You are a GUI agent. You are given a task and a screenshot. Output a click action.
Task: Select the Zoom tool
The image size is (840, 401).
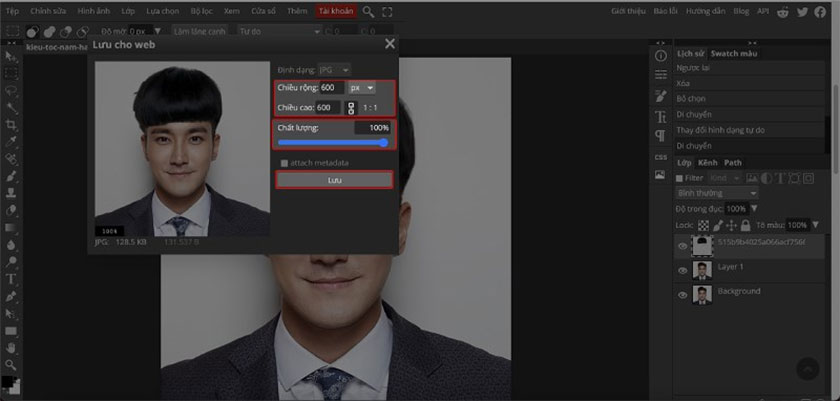(11, 365)
